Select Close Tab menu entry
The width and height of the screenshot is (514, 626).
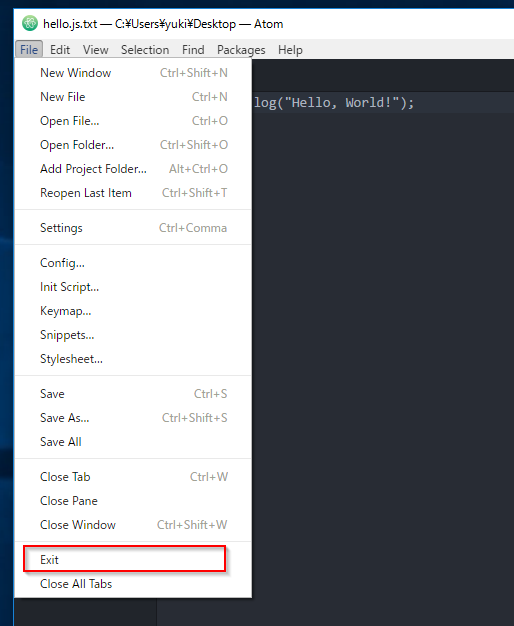[133, 477]
